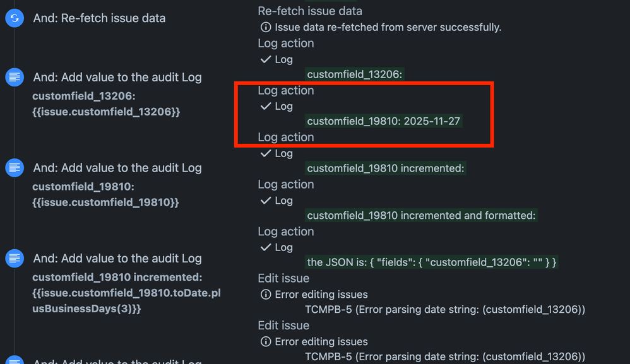This screenshot has height=364, width=630.
Task: Click the green highlighted customfield_19810: 2025-11-27 value
Action: [x=383, y=120]
